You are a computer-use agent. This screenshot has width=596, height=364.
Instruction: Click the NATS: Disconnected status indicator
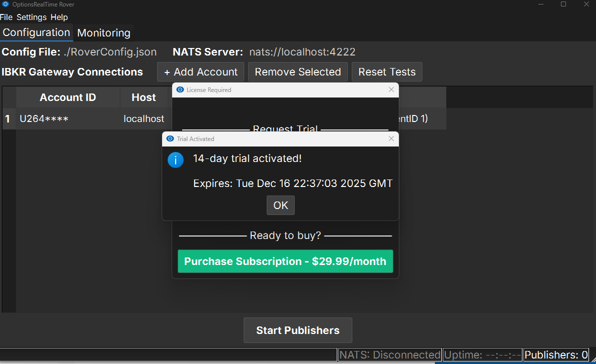click(x=390, y=355)
